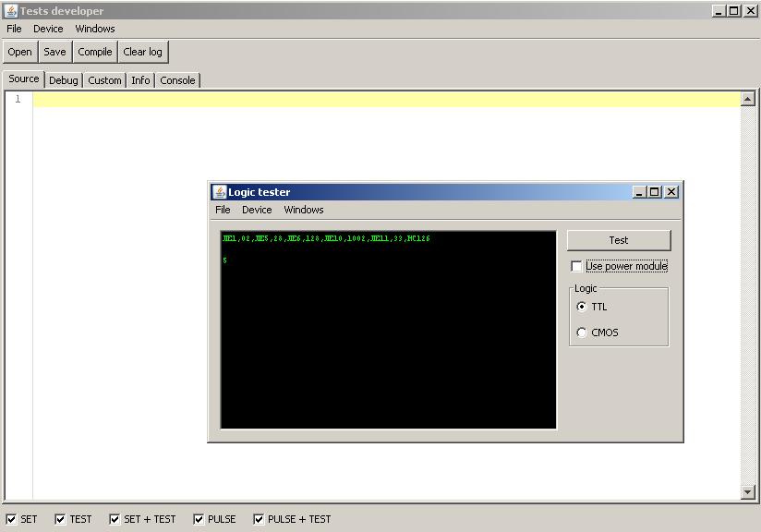Select the Console tab
This screenshot has width=761, height=532.
coord(177,80)
